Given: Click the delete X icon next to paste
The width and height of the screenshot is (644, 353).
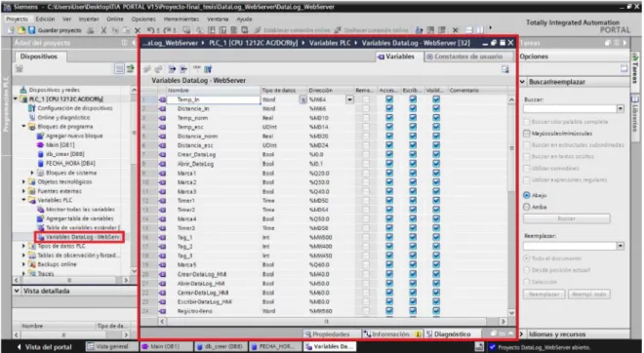Looking at the screenshot, I should coord(138,30).
